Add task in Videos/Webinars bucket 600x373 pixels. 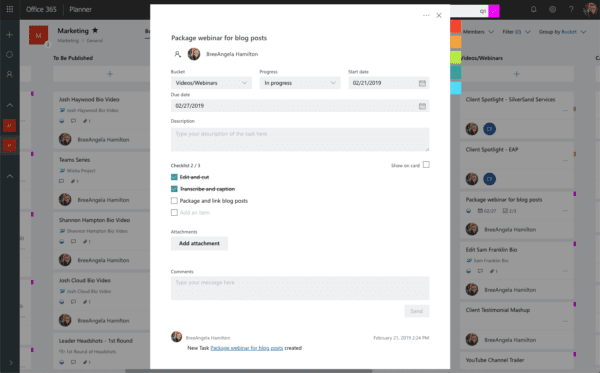click(x=517, y=74)
